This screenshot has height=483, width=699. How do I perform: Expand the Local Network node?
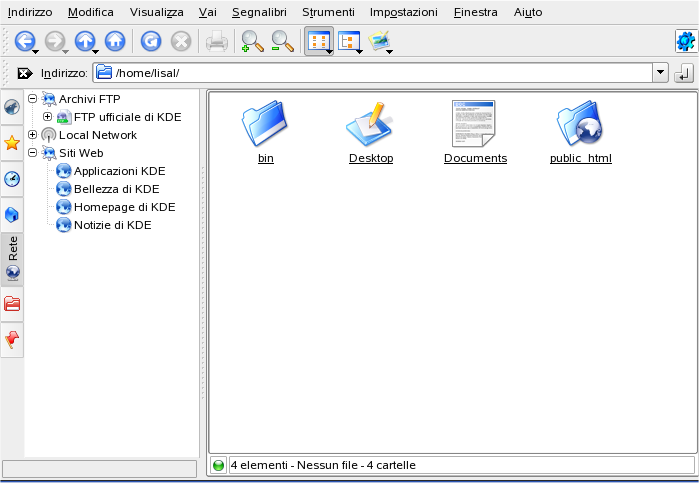coord(33,135)
